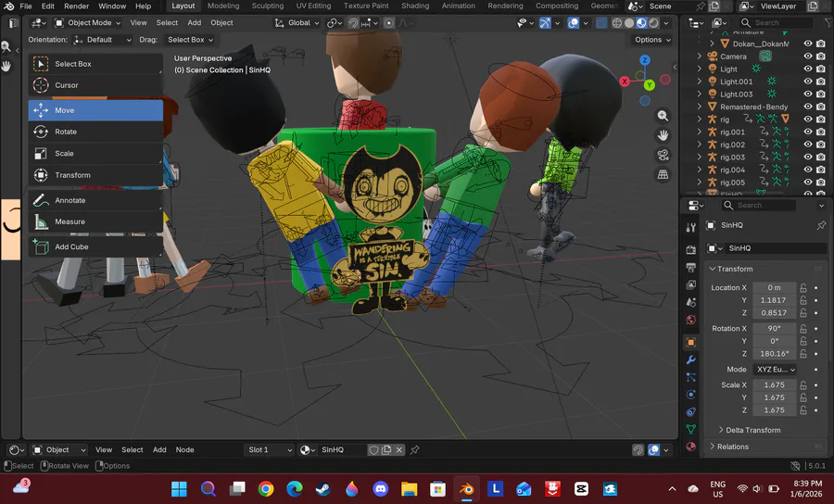Open rotation Mode XYZ Euler dropdown
The width and height of the screenshot is (834, 504).
pyautogui.click(x=775, y=370)
